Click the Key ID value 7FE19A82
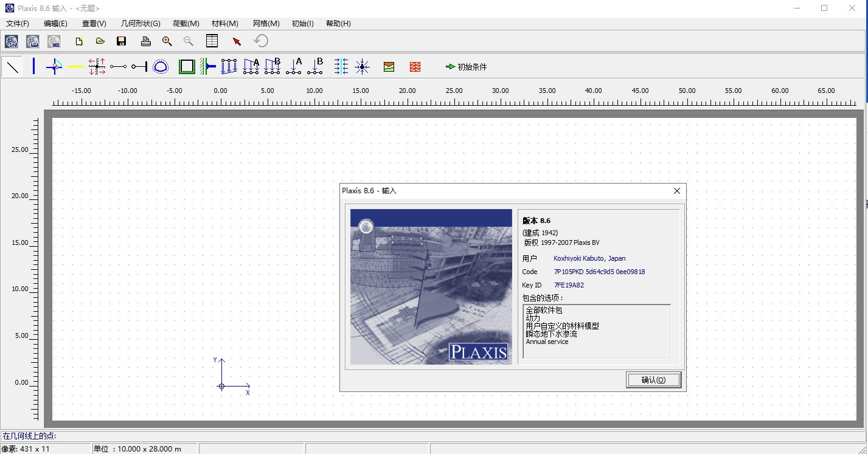The width and height of the screenshot is (868, 454). coord(569,285)
